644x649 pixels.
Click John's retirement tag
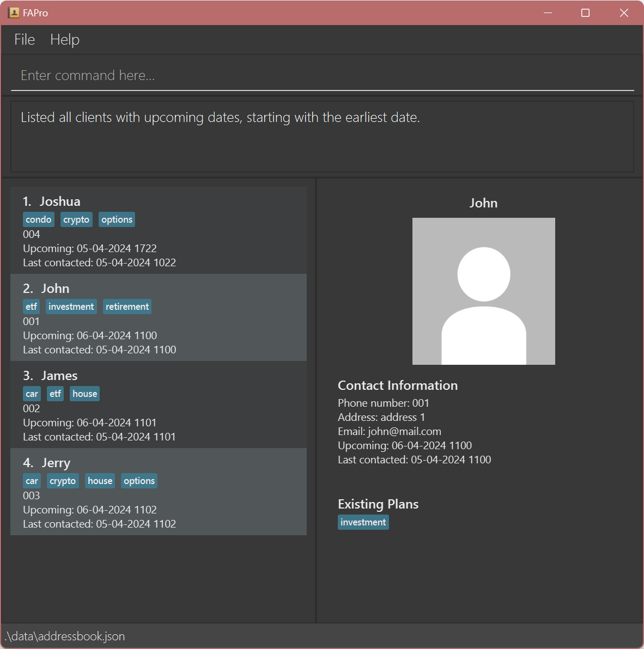(x=127, y=307)
